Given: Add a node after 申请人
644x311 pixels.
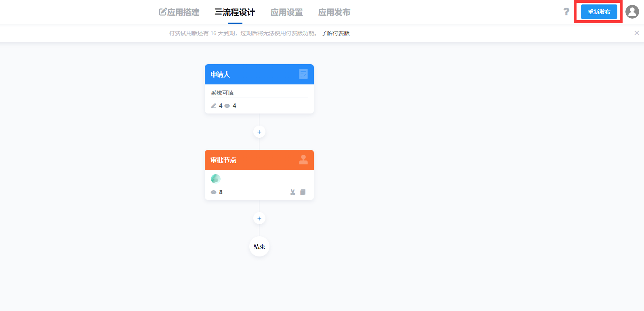Looking at the screenshot, I should pos(259,132).
